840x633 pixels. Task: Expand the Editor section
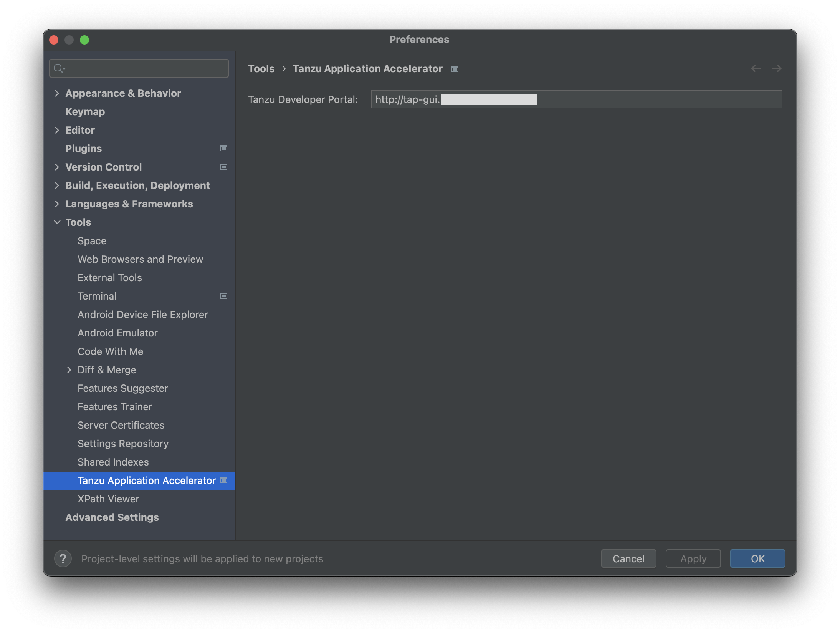click(x=57, y=130)
